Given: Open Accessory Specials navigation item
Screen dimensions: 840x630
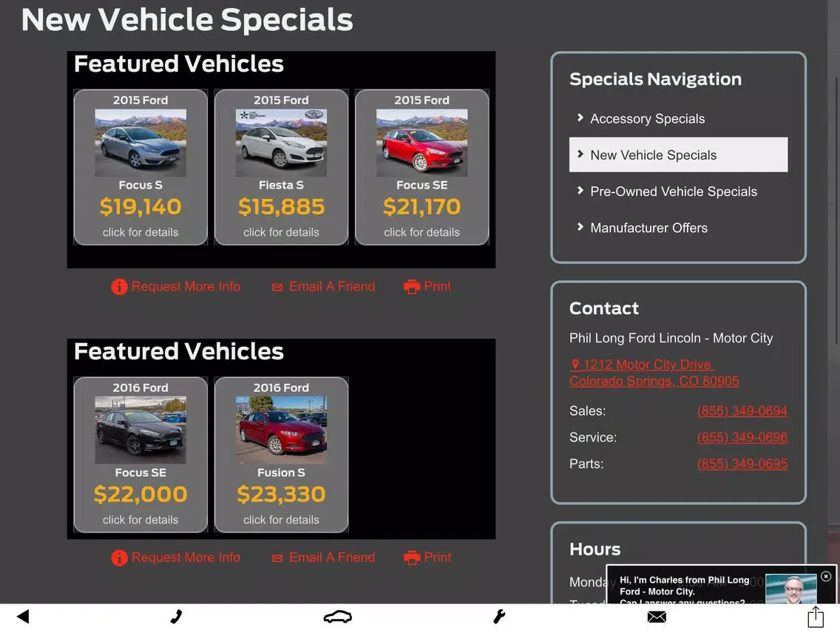Looking at the screenshot, I should [x=678, y=118].
